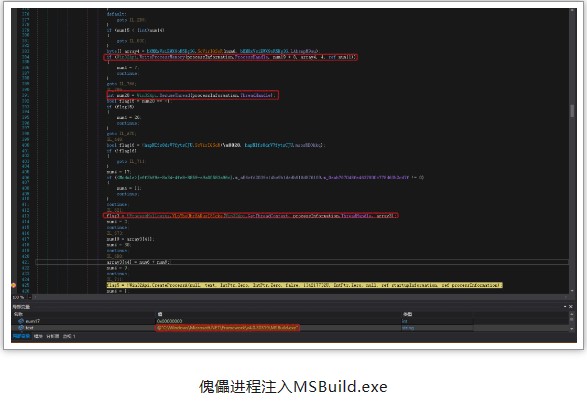Open the editor zoom percentage dropdown
This screenshot has height=401, width=587.
(30, 297)
